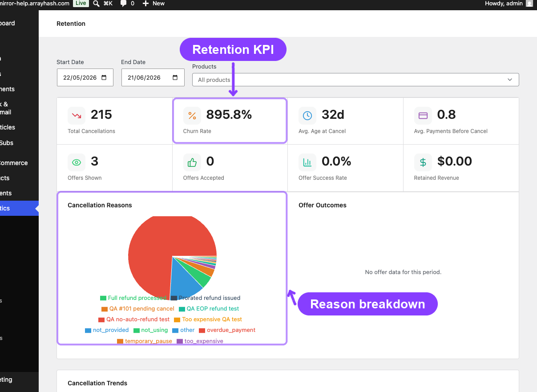Toggle overdue_payment legend item
This screenshot has width=537, height=392.
click(227, 330)
